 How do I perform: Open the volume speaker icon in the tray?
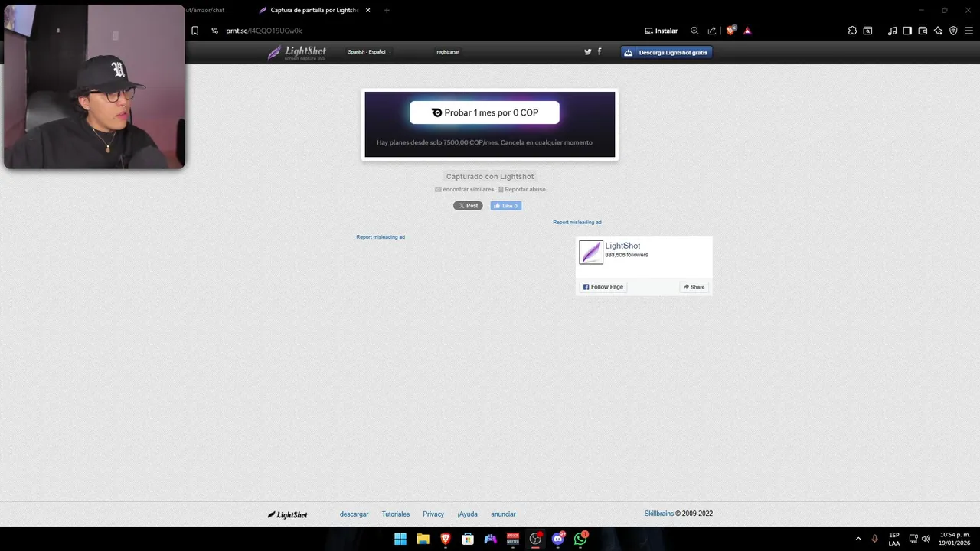(926, 539)
